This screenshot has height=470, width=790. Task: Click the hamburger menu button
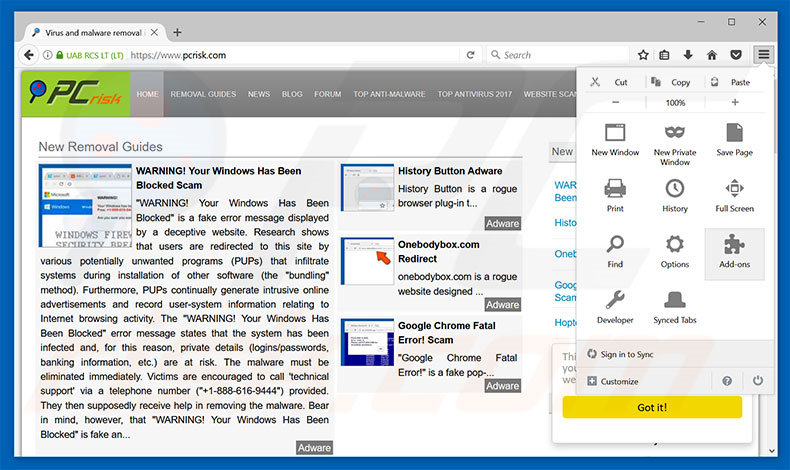click(x=763, y=54)
